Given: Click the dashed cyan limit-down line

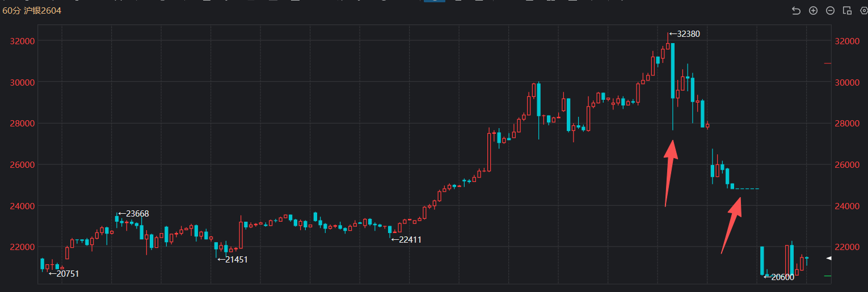Looking at the screenshot, I should 747,189.
